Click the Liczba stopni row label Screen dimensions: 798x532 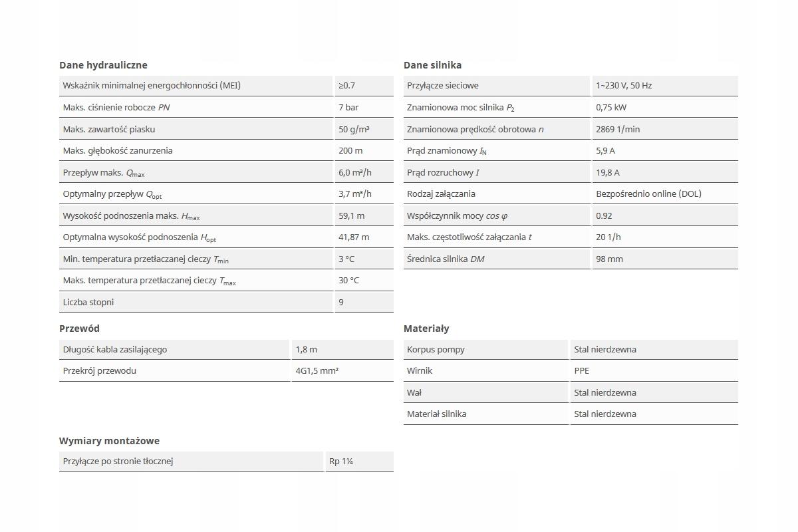pos(88,303)
